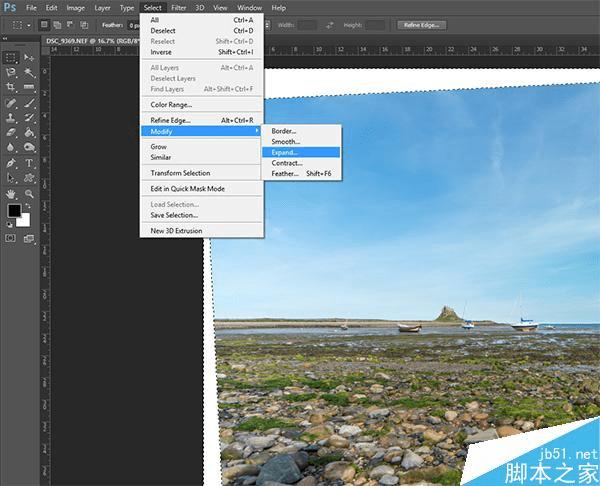
Task: Select the Rectangular Marquee tool
Action: coord(11,58)
